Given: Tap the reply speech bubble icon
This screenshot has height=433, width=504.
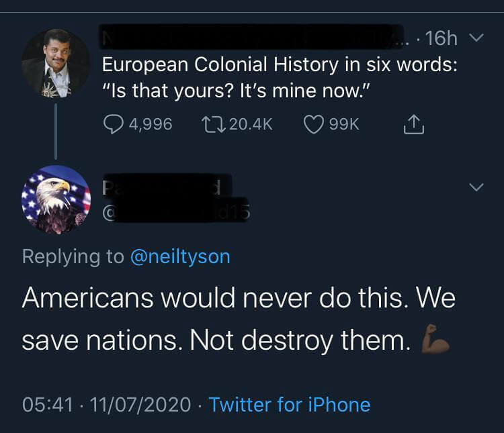Looking at the screenshot, I should point(112,124).
